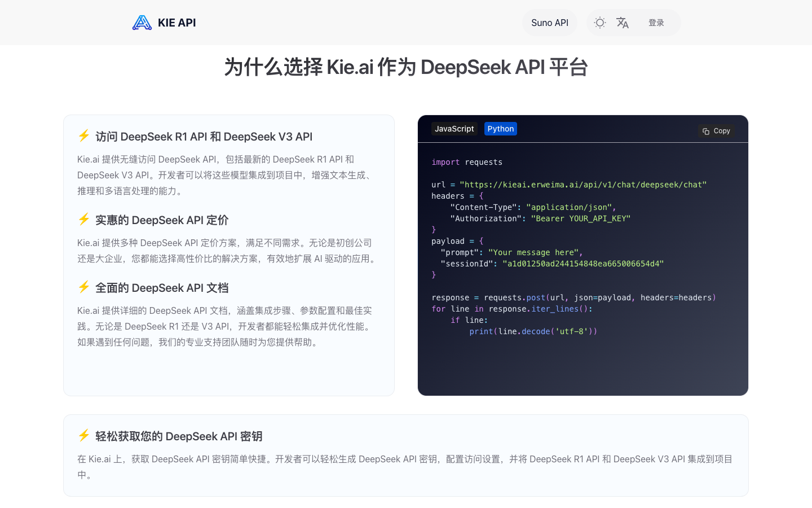Open the Suno API link
Screen dimensions: 812x508
(x=549, y=23)
